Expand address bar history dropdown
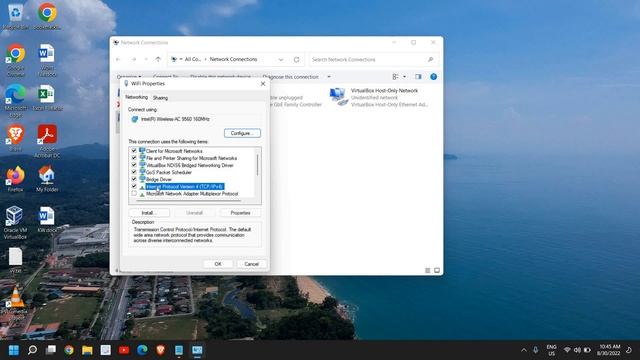This screenshot has height=360, width=640. [x=281, y=60]
